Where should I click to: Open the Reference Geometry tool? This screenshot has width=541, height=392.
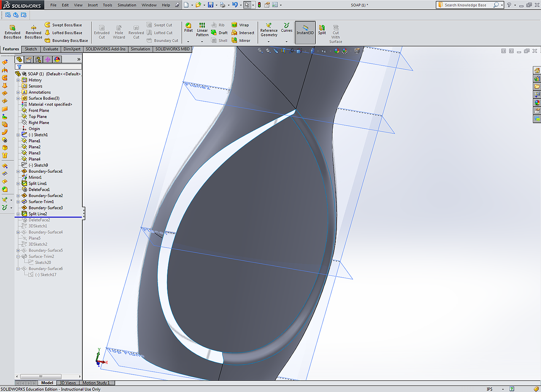coord(269,29)
